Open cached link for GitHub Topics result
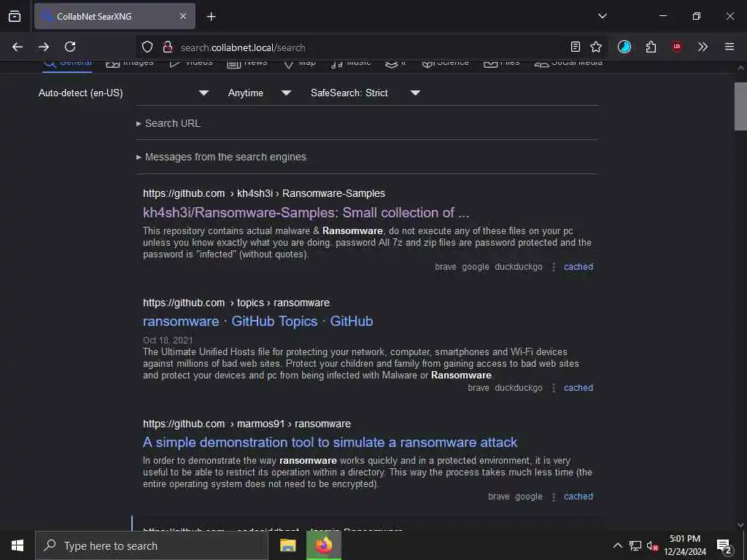Viewport: 747px width, 560px height. click(578, 388)
